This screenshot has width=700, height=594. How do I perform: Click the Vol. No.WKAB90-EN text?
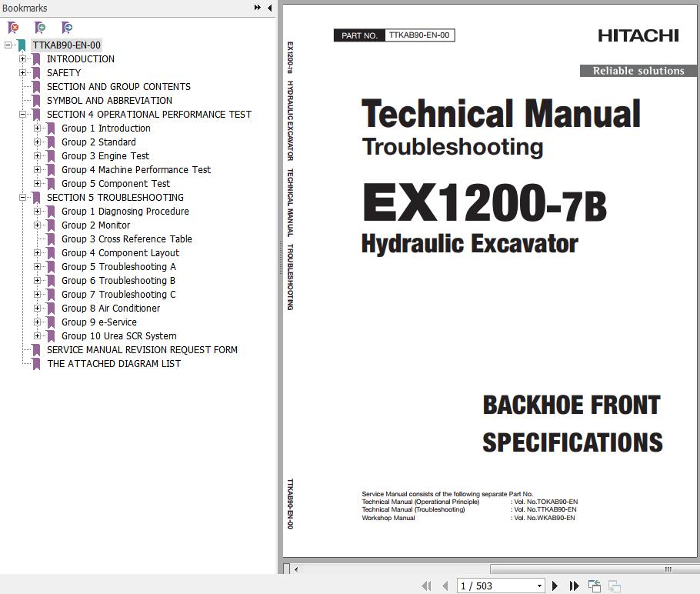coord(544,518)
